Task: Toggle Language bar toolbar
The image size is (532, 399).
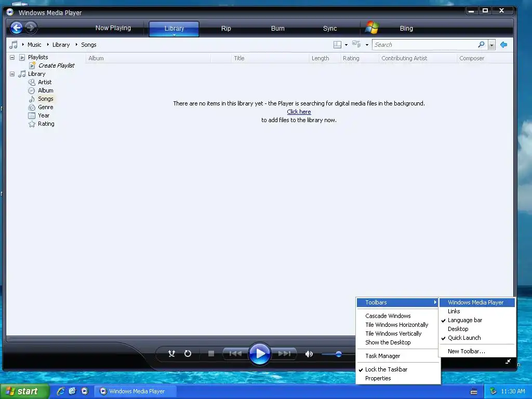Action: 477,320
